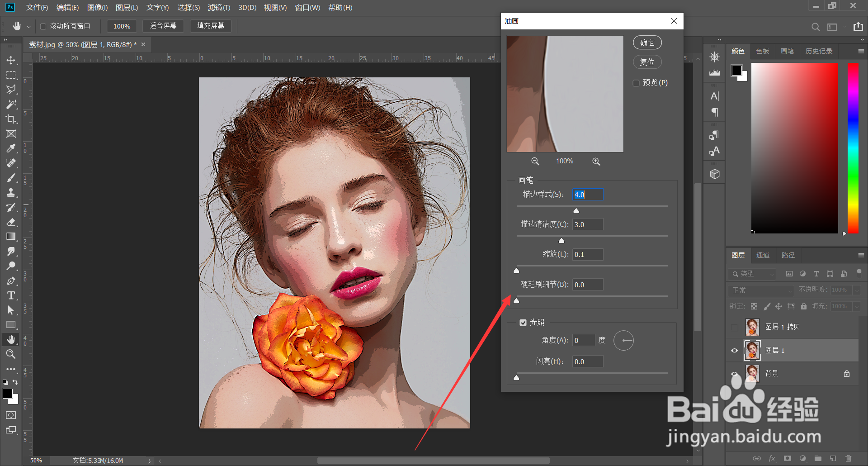Select the Eraser tool
This screenshot has height=466, width=868.
pos(11,222)
